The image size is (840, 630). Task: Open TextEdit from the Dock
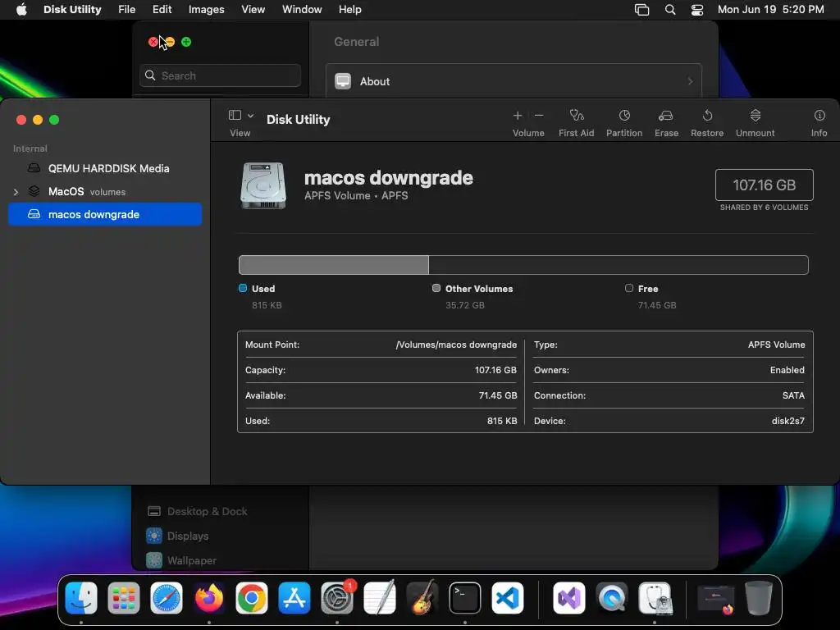[x=379, y=598]
